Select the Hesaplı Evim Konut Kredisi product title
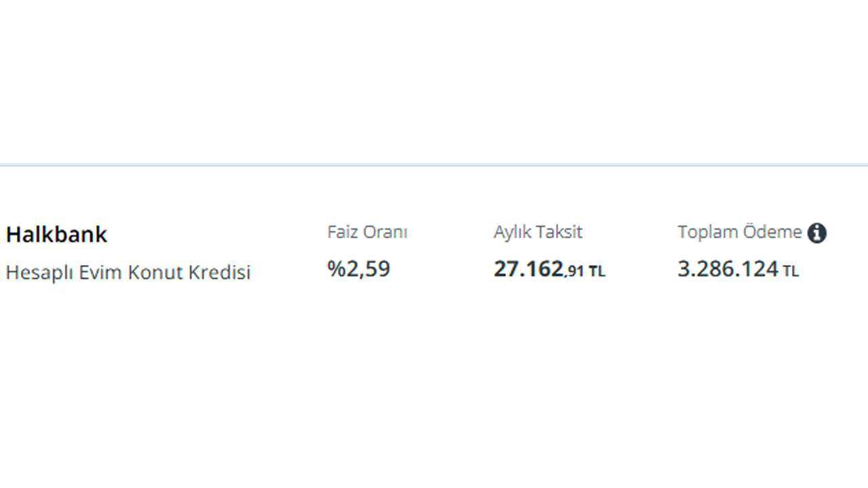This screenshot has height=488, width=868. click(128, 272)
